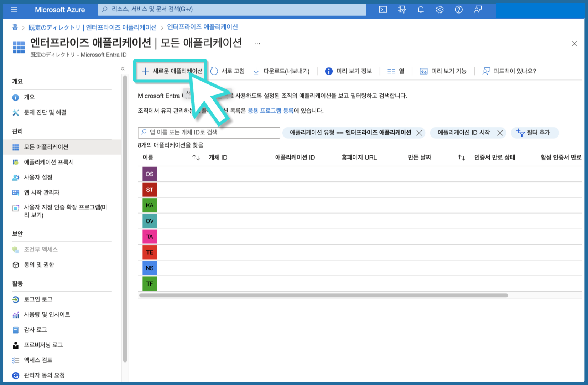Edit the 애플리케이션 유형 == 엔터프라이즈 애플리케이션 filter
The image size is (588, 385).
pyautogui.click(x=350, y=133)
